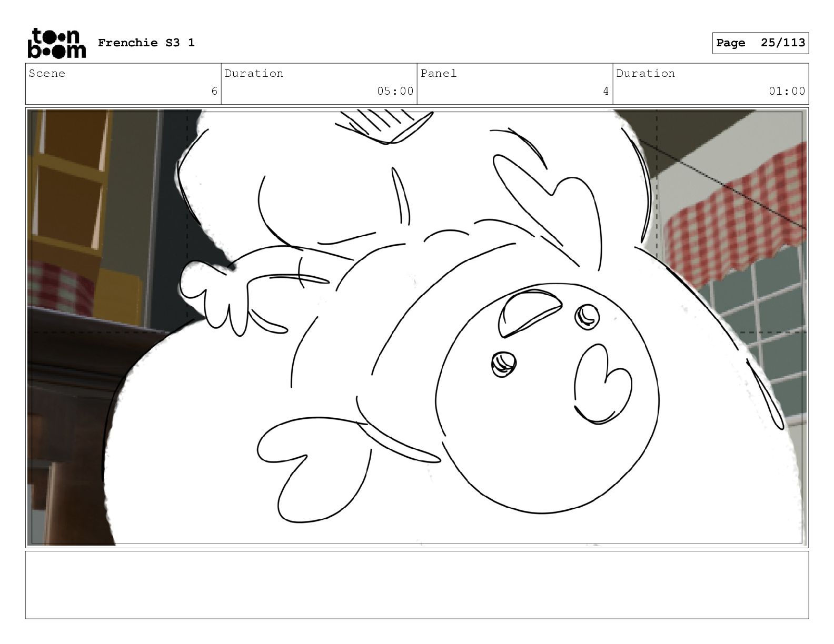This screenshot has height=644, width=834.
Task: Select the project title 'Frenchie S3 1'
Action: click(146, 43)
